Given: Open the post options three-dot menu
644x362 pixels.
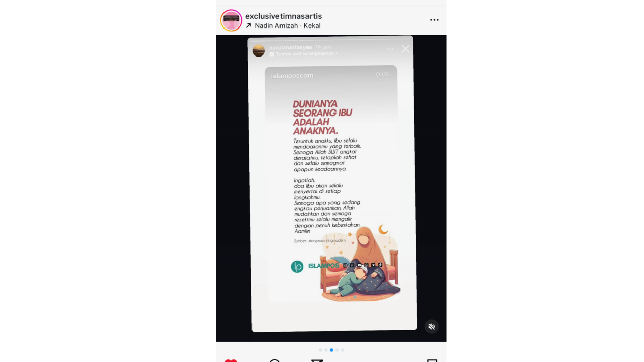Looking at the screenshot, I should 434,20.
